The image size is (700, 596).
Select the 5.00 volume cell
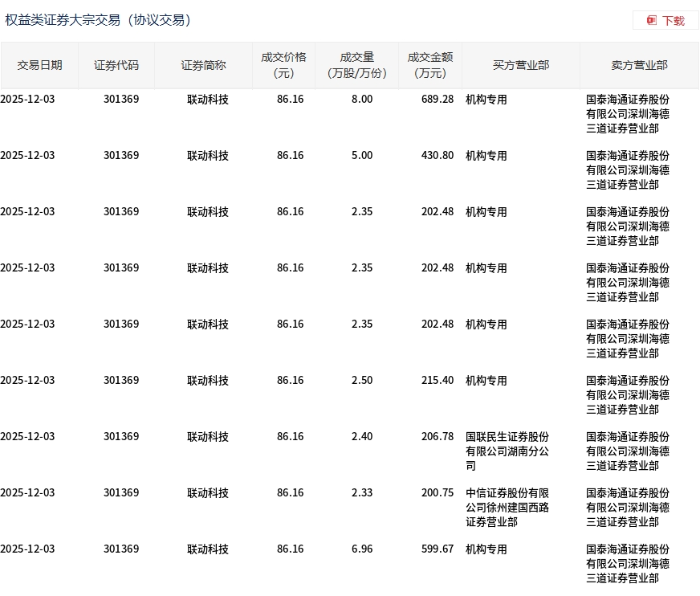click(x=361, y=156)
